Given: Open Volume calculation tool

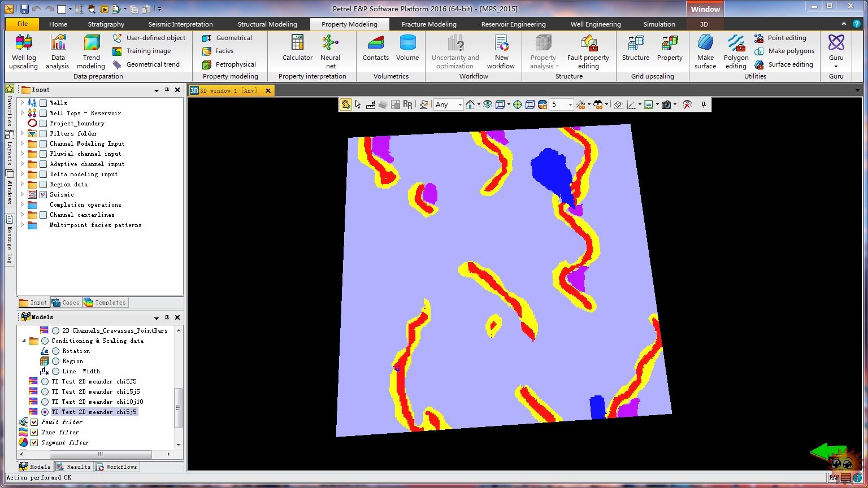Looking at the screenshot, I should click(407, 49).
